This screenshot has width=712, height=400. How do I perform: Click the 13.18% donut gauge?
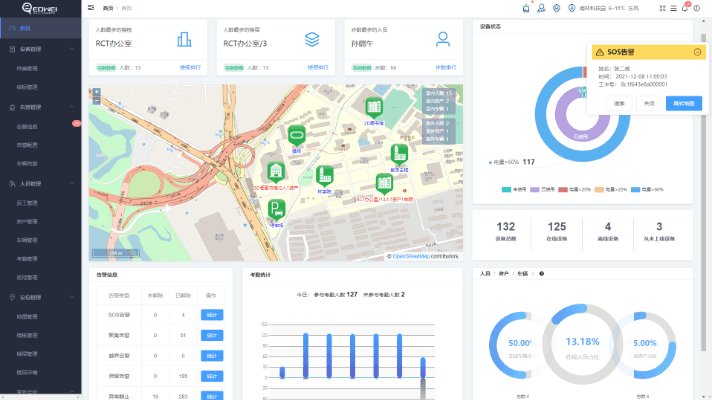pyautogui.click(x=582, y=345)
